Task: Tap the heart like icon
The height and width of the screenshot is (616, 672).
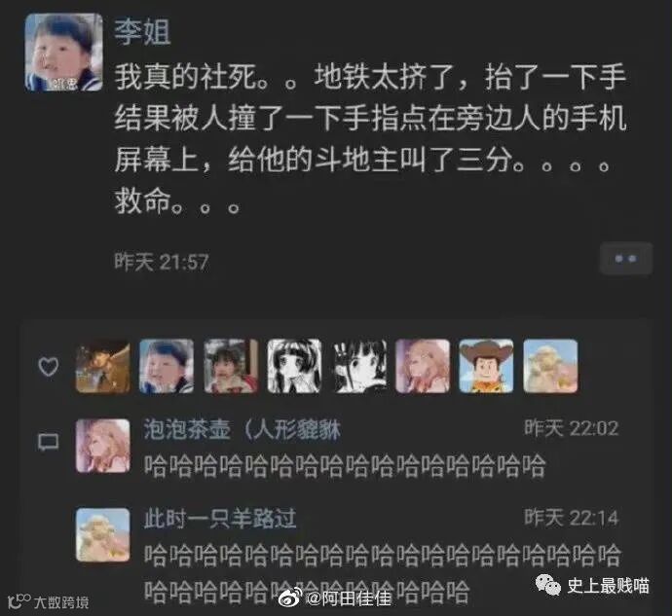Action: [x=49, y=367]
